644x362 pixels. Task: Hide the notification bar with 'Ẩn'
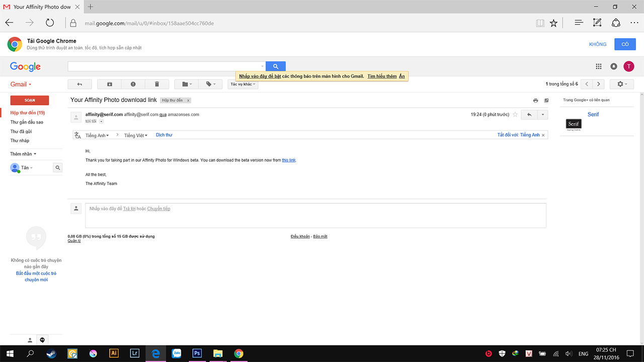(x=402, y=76)
